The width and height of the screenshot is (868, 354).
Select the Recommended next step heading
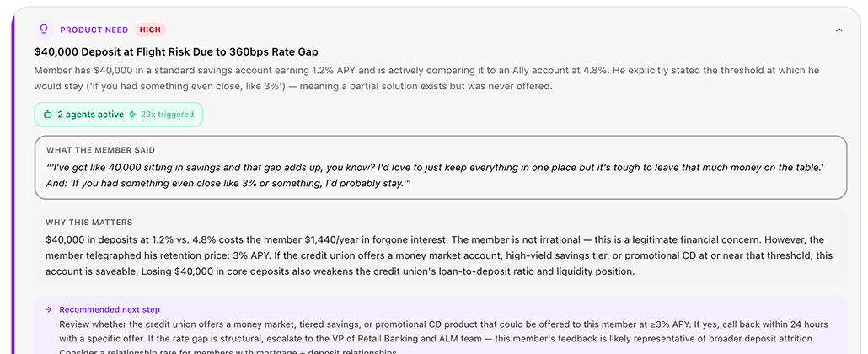(x=110, y=309)
